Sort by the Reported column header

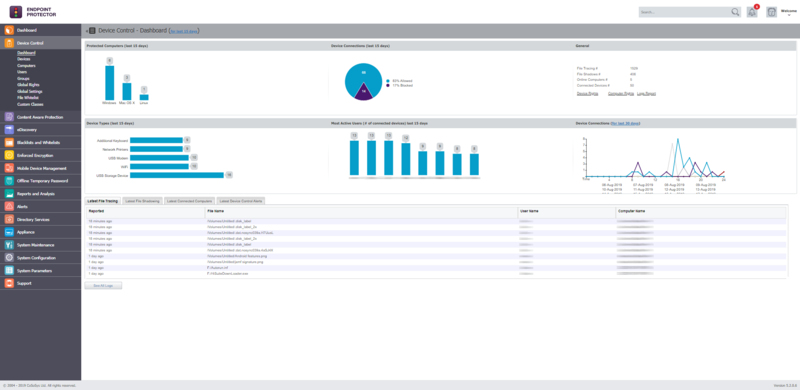click(x=145, y=211)
